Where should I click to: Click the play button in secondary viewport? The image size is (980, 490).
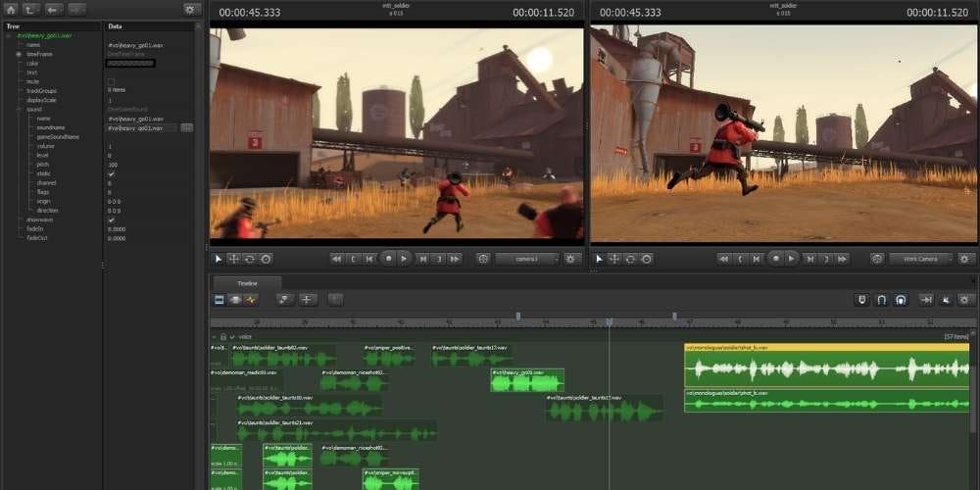(792, 258)
